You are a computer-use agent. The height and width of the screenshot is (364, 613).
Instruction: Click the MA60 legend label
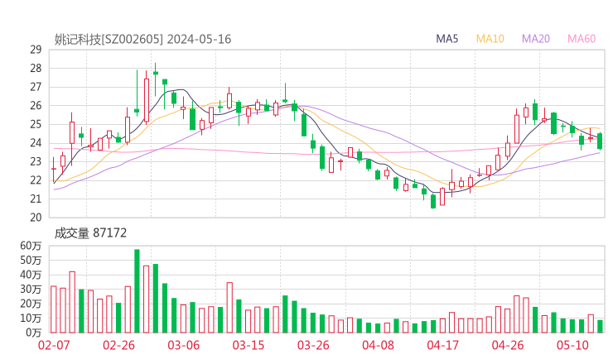582,39
